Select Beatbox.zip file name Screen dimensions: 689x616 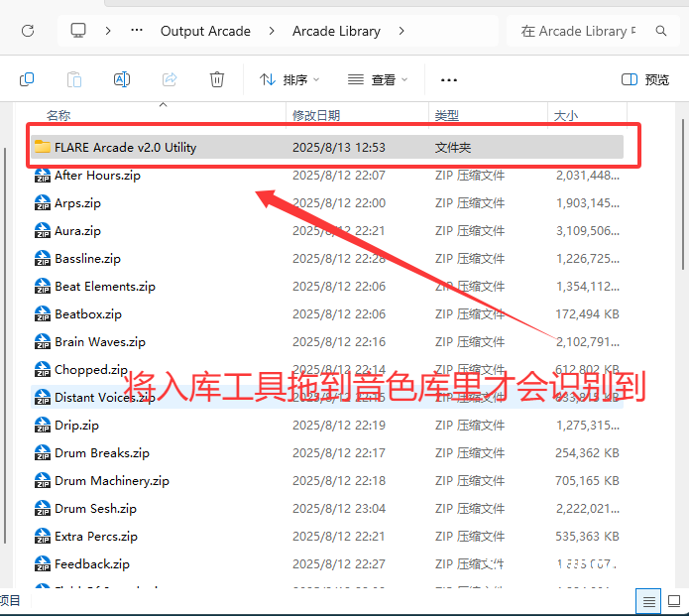pyautogui.click(x=88, y=313)
